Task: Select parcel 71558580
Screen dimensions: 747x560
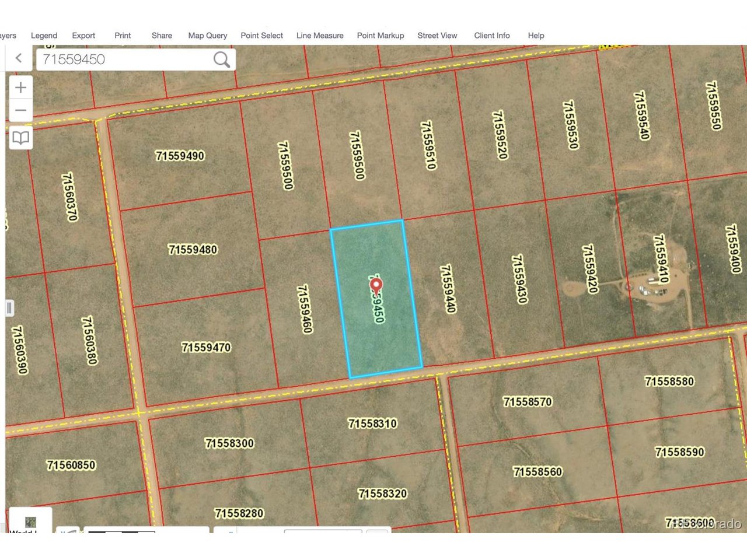Action: tap(669, 381)
